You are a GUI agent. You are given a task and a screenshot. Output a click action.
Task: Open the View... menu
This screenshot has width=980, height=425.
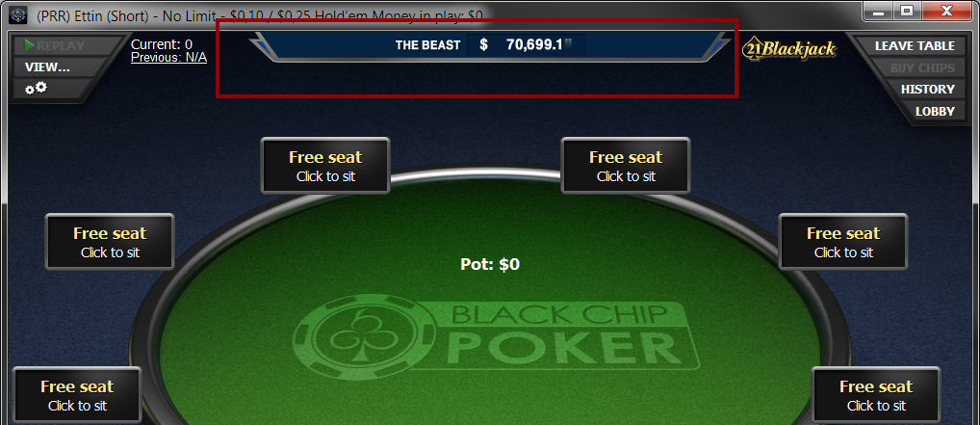click(x=47, y=66)
